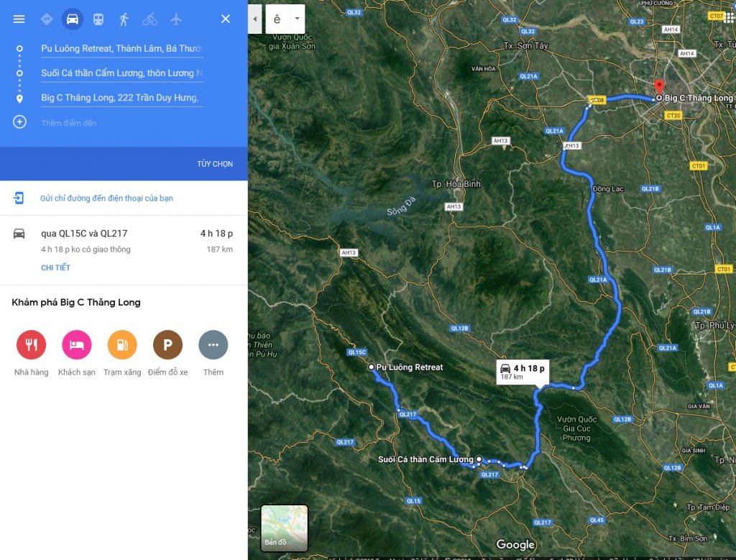This screenshot has height=560, width=736.
Task: Find gas stations (Trạm xăng)
Action: click(122, 344)
